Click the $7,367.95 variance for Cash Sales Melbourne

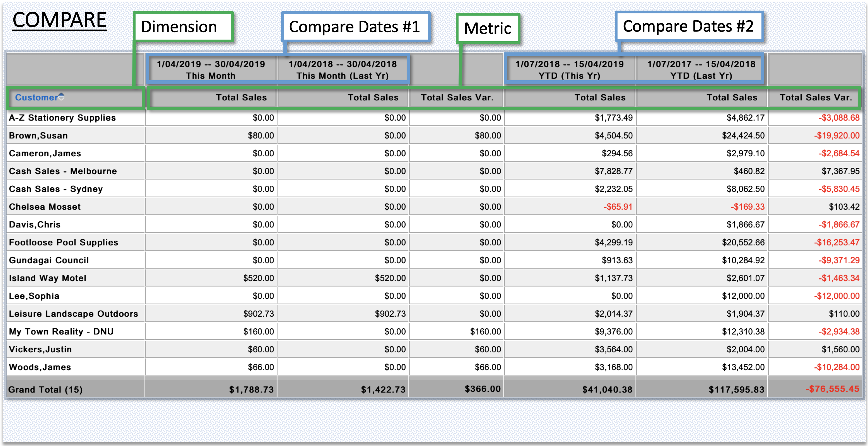click(x=841, y=171)
